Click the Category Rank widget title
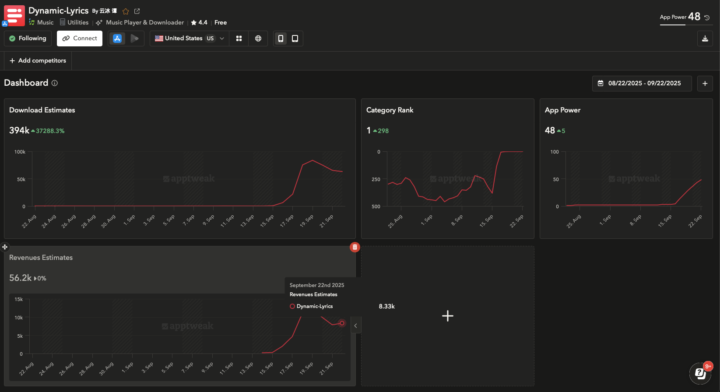This screenshot has width=720, height=392. (389, 110)
